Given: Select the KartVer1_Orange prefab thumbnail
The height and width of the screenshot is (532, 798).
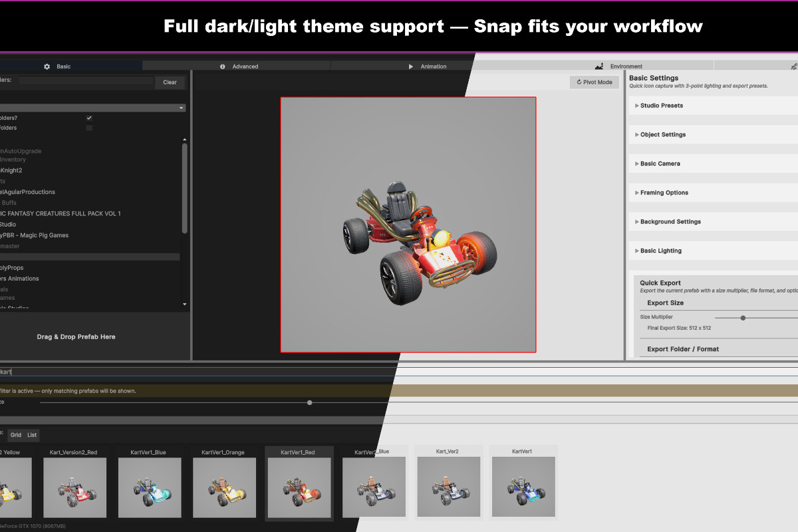Looking at the screenshot, I should (223, 482).
